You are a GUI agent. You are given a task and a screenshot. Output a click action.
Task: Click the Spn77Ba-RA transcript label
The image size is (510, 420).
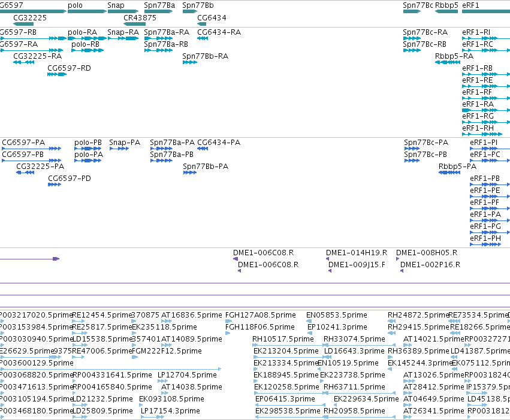[x=167, y=32]
